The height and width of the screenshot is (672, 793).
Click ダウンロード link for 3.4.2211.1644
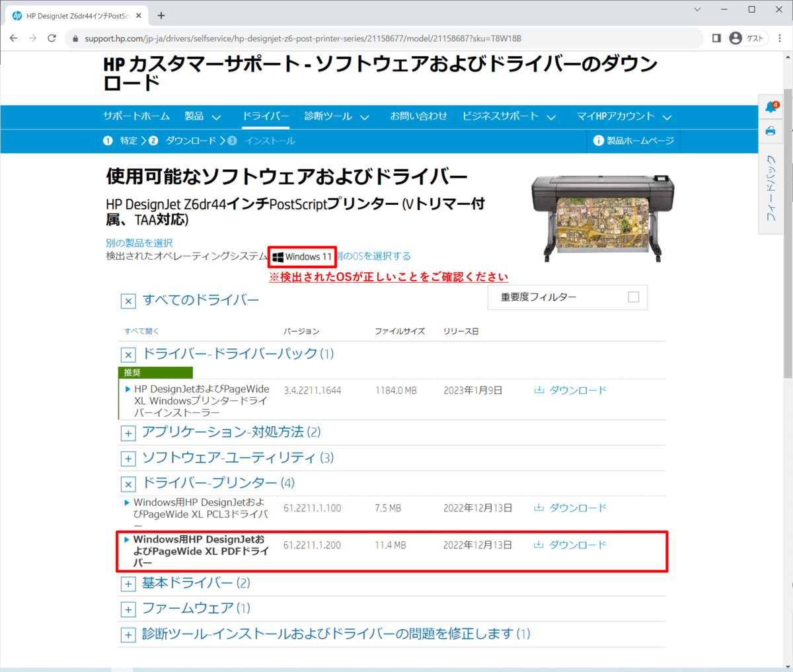[x=578, y=391]
